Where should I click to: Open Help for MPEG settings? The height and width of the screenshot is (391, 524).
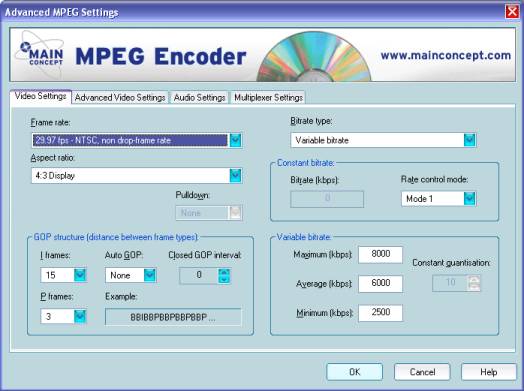pos(489,372)
